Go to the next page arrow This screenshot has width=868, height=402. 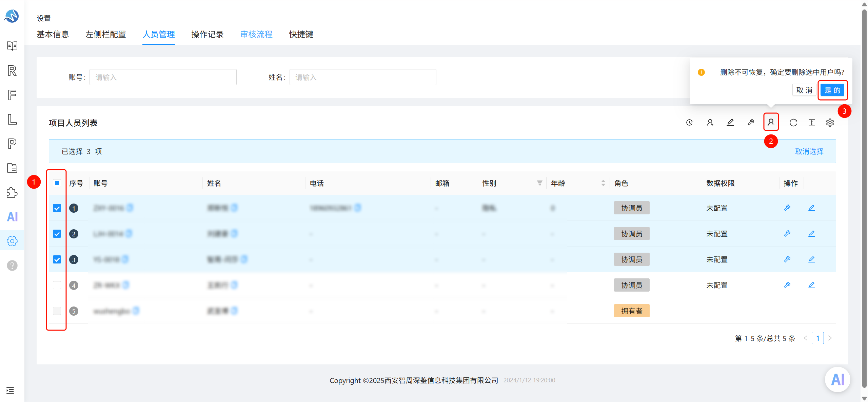pos(830,338)
